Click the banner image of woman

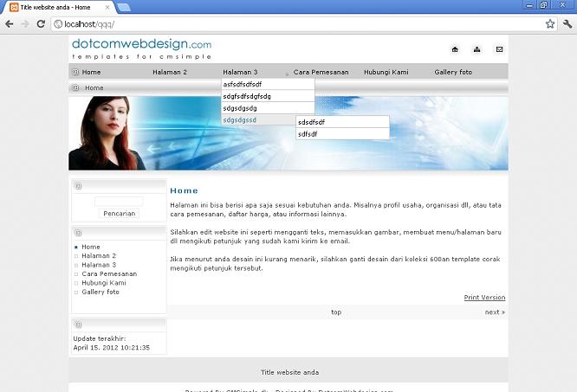pyautogui.click(x=288, y=133)
